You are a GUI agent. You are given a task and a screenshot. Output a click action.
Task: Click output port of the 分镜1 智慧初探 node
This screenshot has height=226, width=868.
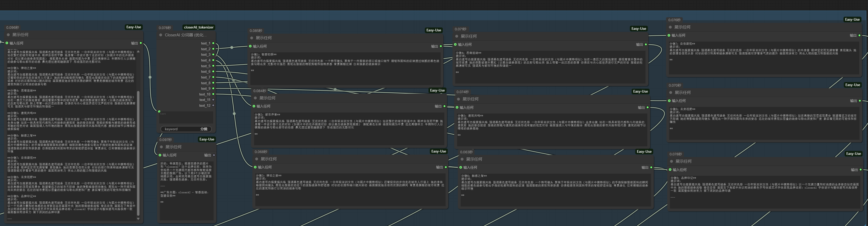click(x=441, y=46)
